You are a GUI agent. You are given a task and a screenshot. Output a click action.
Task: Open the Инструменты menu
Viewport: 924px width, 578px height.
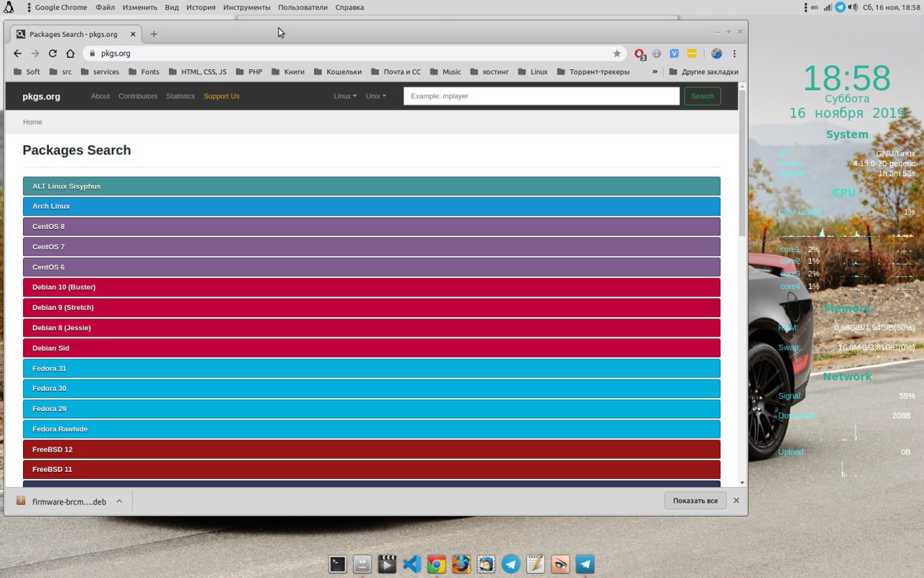tap(247, 7)
